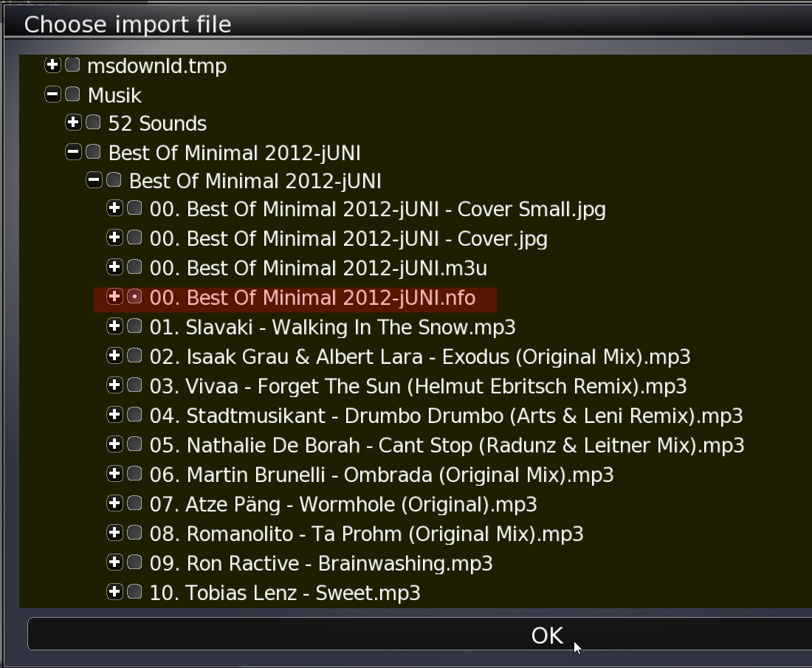Select '04. Stadtmusikant - Drumbo Drumbo' file
812x668 pixels.
pyautogui.click(x=447, y=416)
